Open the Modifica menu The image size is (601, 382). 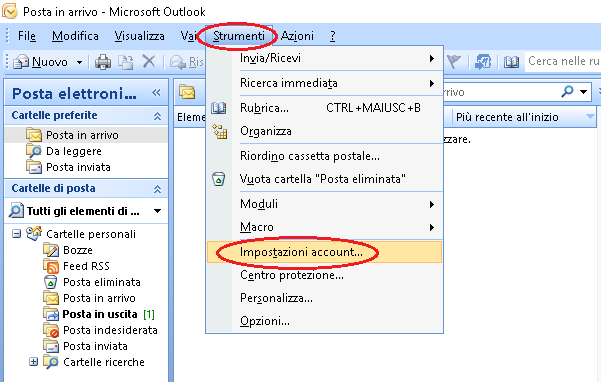75,36
